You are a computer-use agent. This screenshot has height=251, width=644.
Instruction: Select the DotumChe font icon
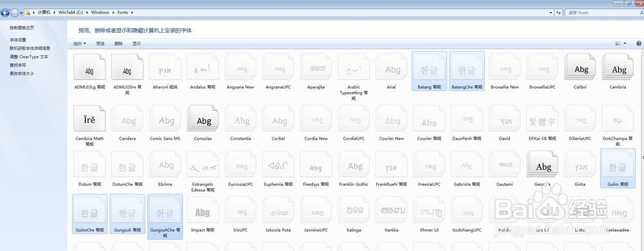[x=128, y=165]
